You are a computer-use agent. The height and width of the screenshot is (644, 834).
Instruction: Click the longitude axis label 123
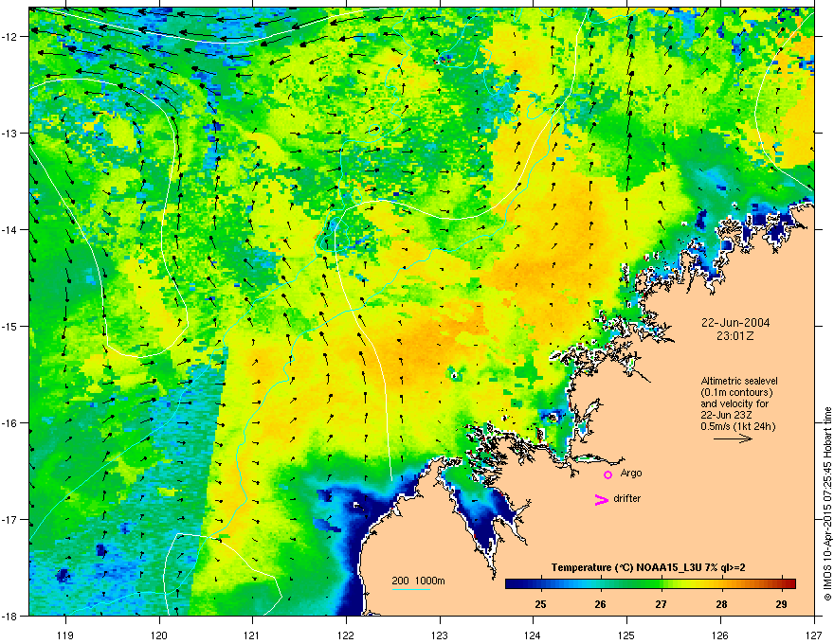point(440,635)
